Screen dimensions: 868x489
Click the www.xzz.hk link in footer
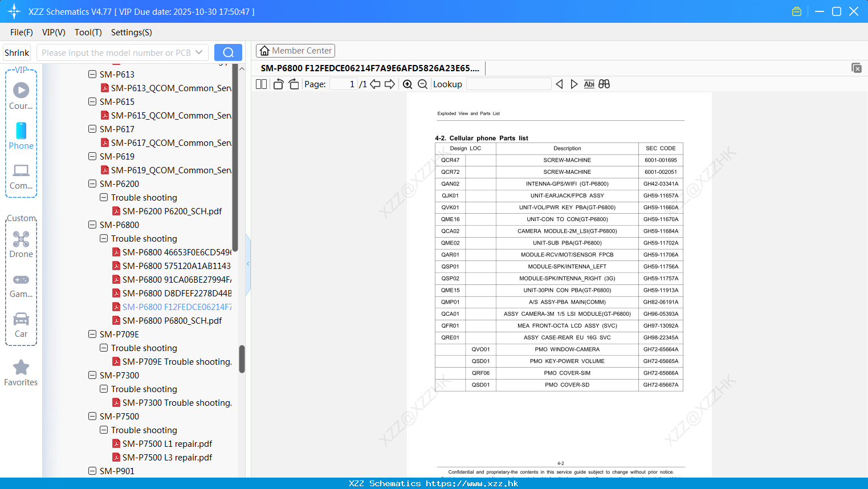click(472, 483)
